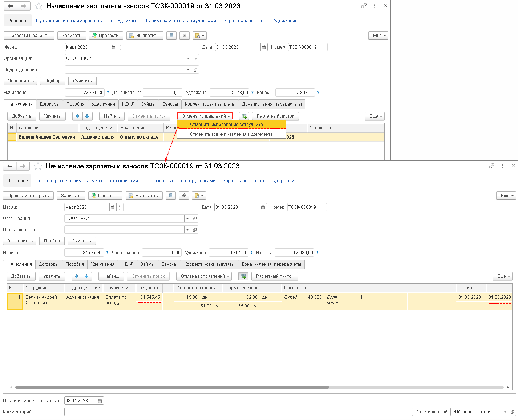
Task: Open the document movements report icon in the upper toolbar
Action: coord(171,36)
